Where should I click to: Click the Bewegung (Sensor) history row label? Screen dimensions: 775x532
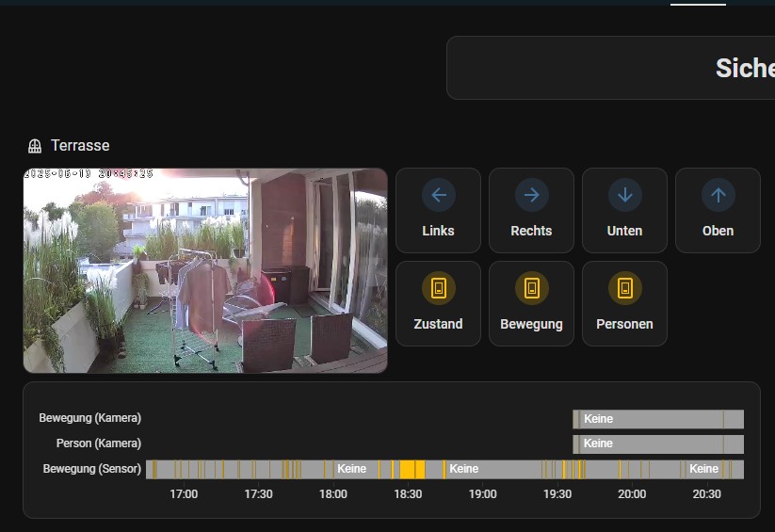point(91,469)
